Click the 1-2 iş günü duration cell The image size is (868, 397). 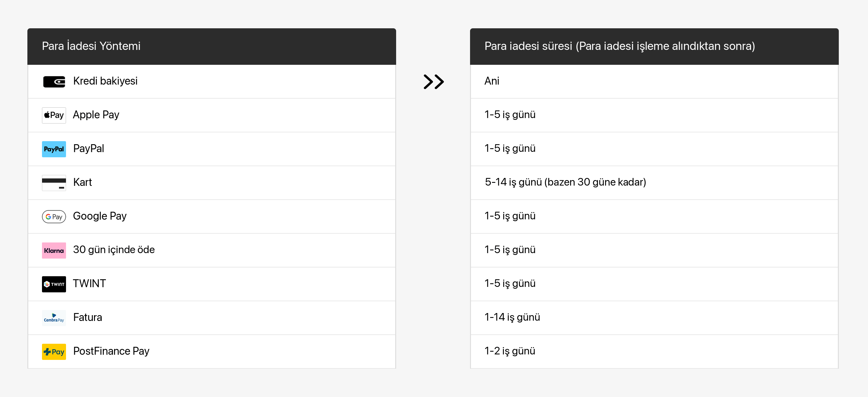pyautogui.click(x=654, y=351)
